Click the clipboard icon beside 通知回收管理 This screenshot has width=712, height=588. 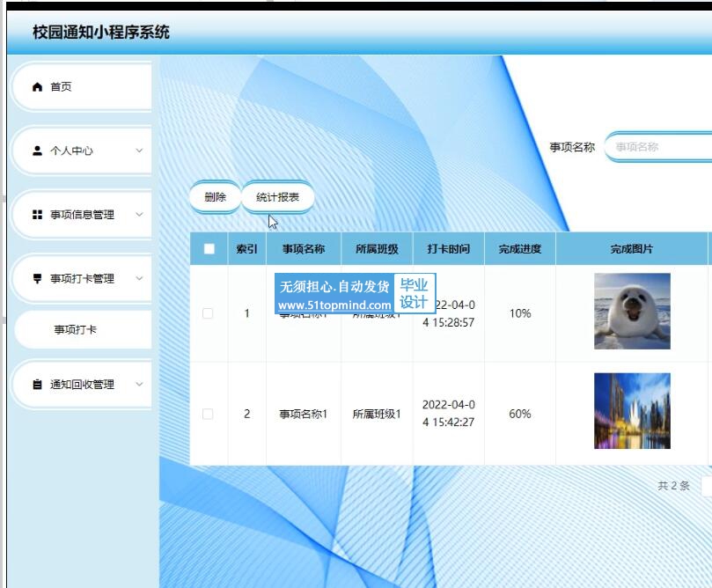pos(37,385)
